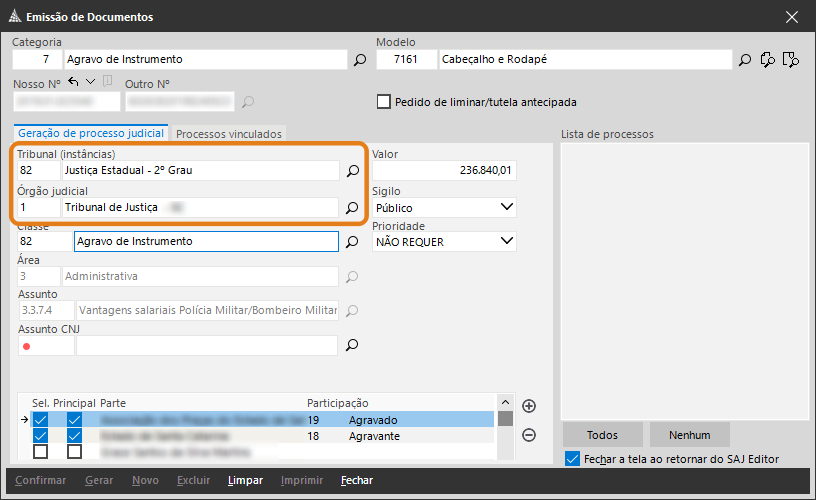This screenshot has height=500, width=816.
Task: Switch to Geração de processo judicial tab
Action: [91, 133]
